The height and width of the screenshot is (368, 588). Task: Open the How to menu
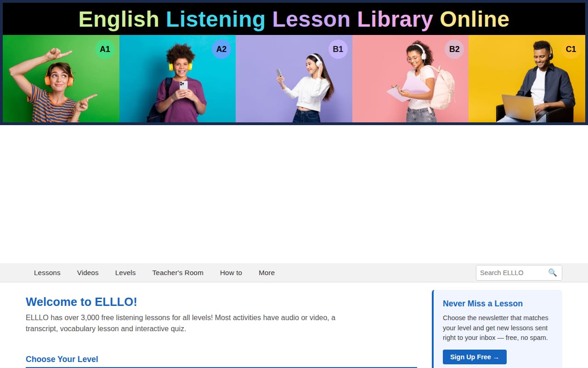pyautogui.click(x=231, y=273)
